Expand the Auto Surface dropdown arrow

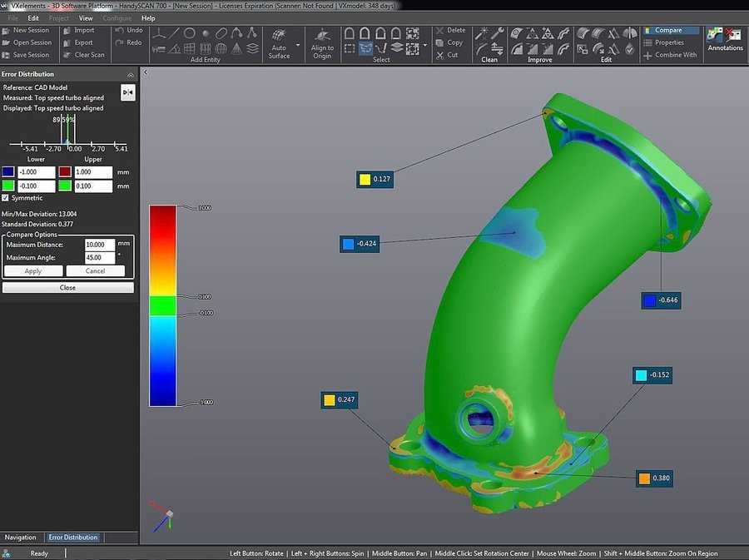298,46
